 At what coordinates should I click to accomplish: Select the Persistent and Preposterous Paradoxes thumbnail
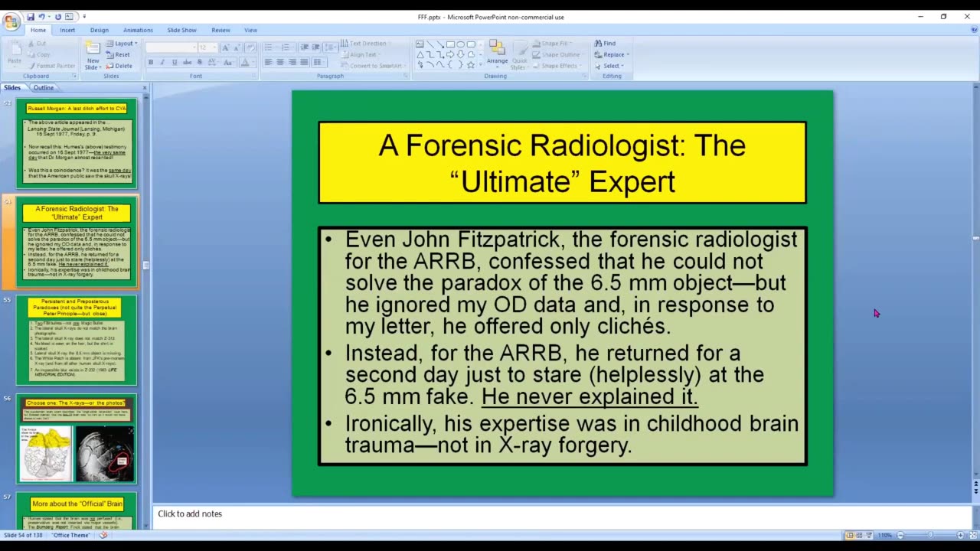[77, 340]
